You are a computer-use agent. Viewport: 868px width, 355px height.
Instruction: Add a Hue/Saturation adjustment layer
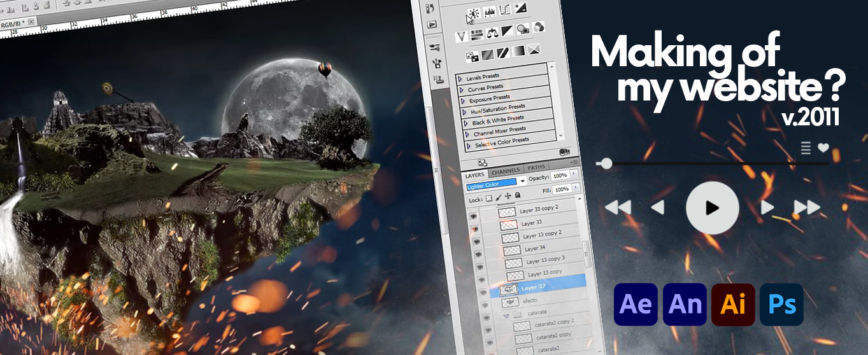[477, 35]
